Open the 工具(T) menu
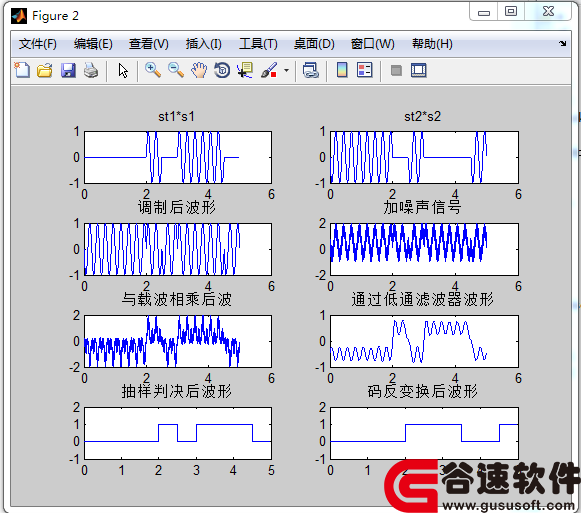This screenshot has width=581, height=513. 258,44
